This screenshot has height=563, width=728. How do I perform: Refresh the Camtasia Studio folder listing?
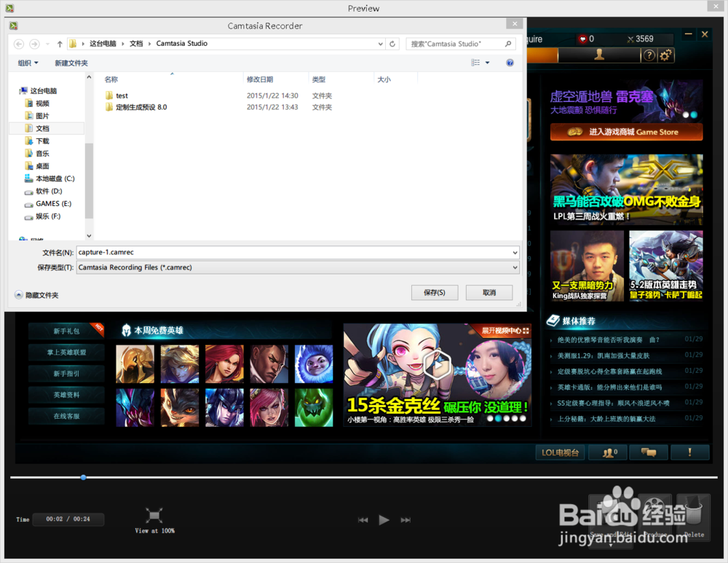click(392, 44)
